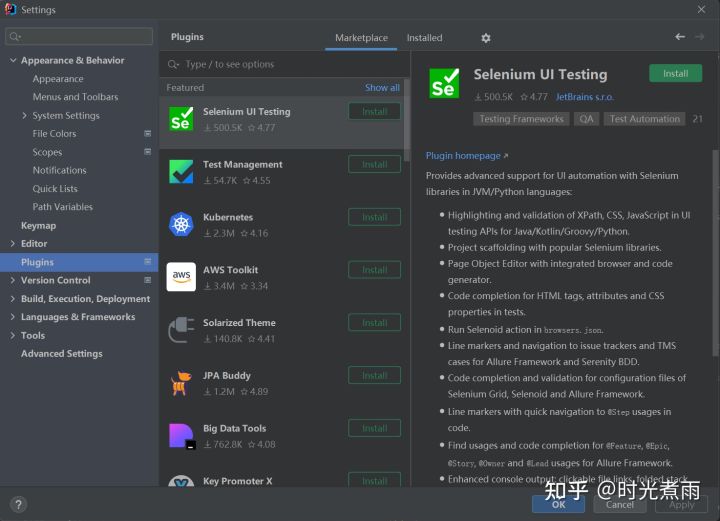Install the Big Data Tools plugin
Image resolution: width=720 pixels, height=521 pixels.
coord(374,428)
